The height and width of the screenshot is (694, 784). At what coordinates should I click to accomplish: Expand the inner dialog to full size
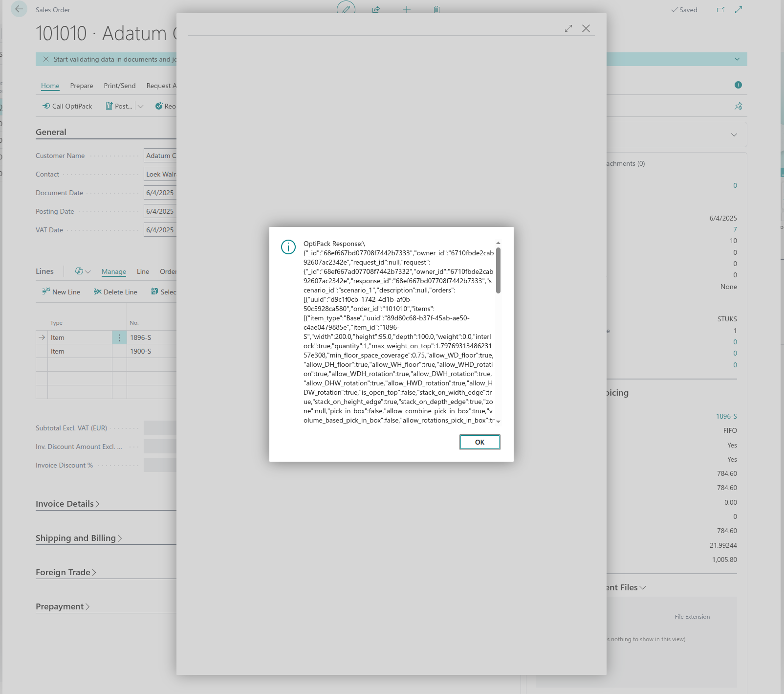pos(568,29)
